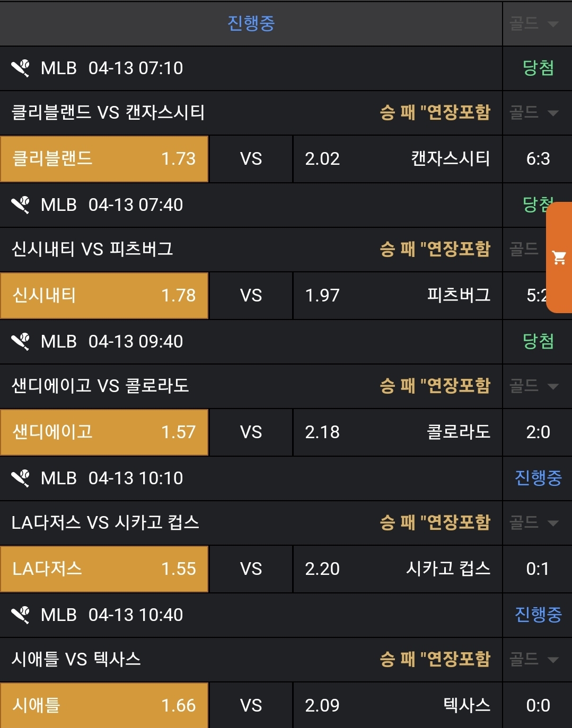Screen dimensions: 572x728
Task: Click baseball icon beside MLB 04-13 07:10
Action: click(21, 68)
